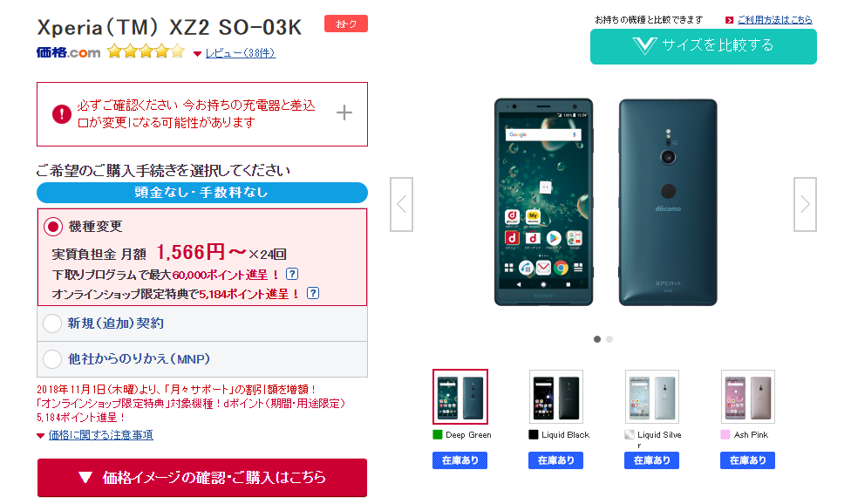This screenshot has width=851, height=504.
Task: Open the help icon for the 5,184 online shop points
Action: tap(313, 294)
